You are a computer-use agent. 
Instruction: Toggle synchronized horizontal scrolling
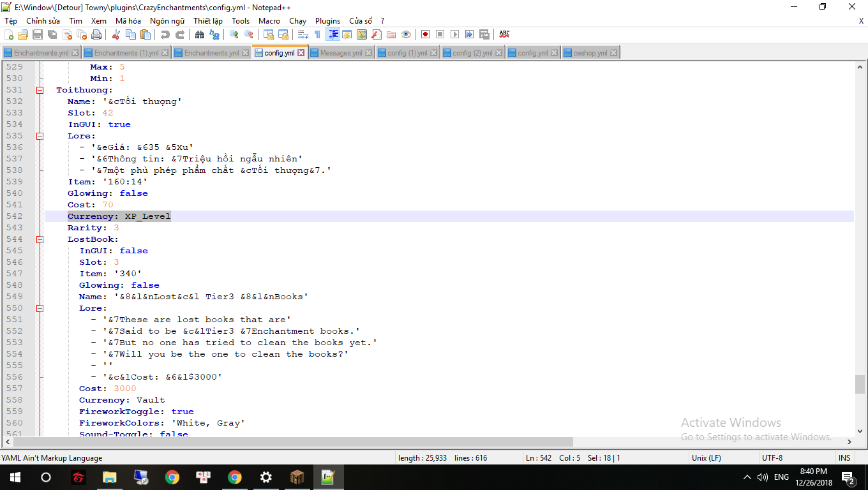pyautogui.click(x=283, y=34)
